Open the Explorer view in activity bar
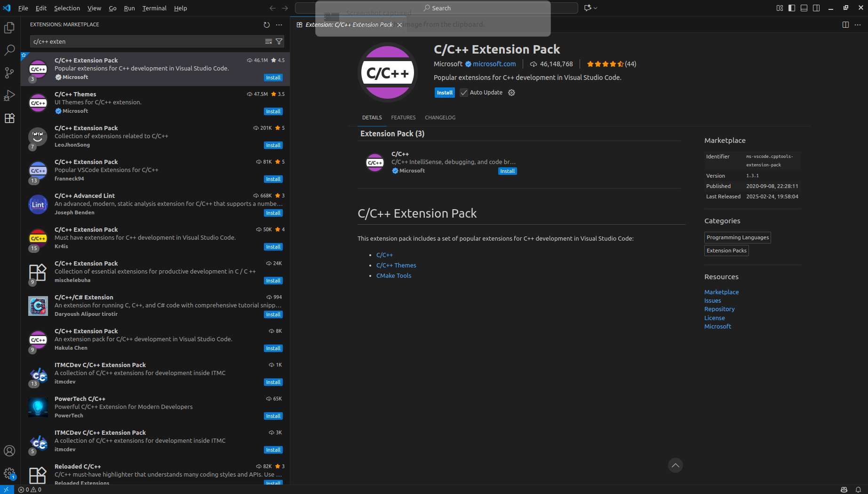The height and width of the screenshot is (494, 868). tap(9, 28)
